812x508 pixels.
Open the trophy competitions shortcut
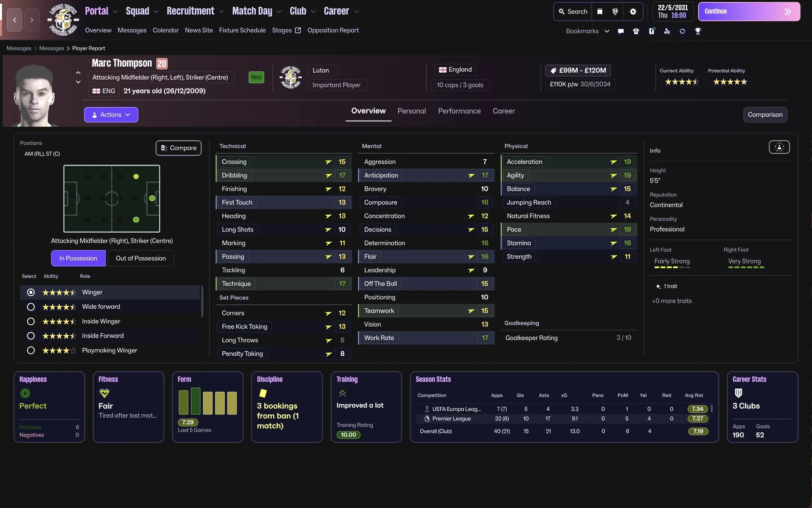coord(698,31)
